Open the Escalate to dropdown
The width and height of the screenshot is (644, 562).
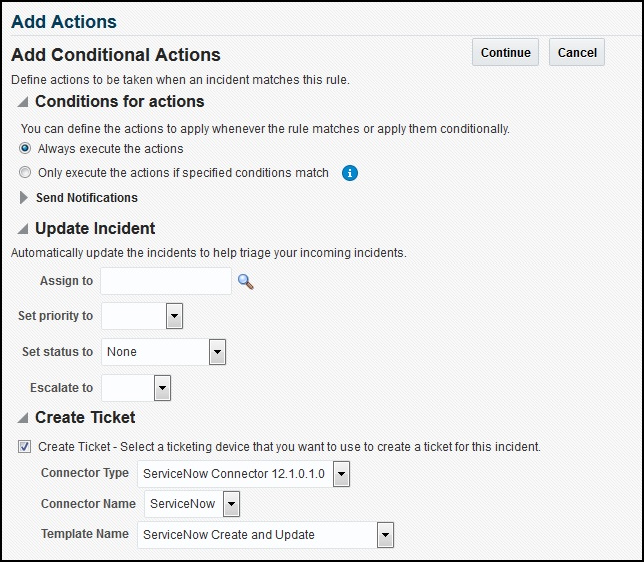[x=162, y=388]
